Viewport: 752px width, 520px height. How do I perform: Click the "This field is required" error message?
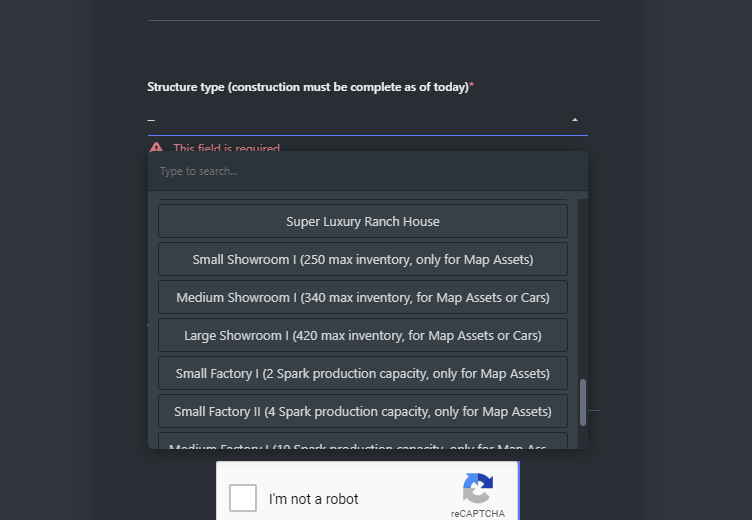click(227, 148)
